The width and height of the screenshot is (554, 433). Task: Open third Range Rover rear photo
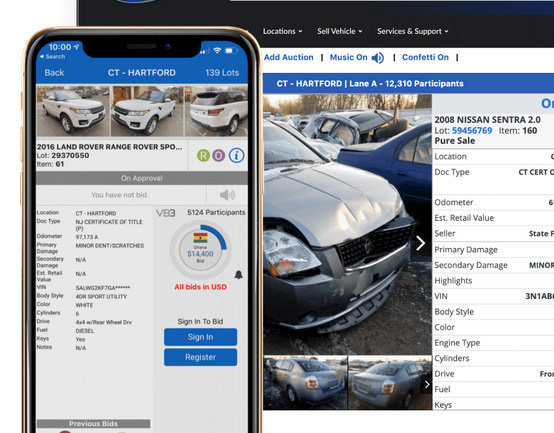coord(216,111)
